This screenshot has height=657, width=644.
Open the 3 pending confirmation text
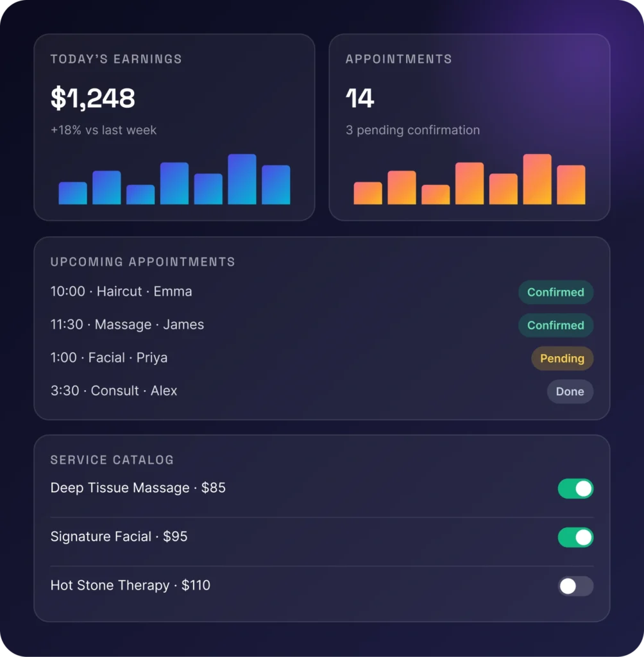[412, 130]
